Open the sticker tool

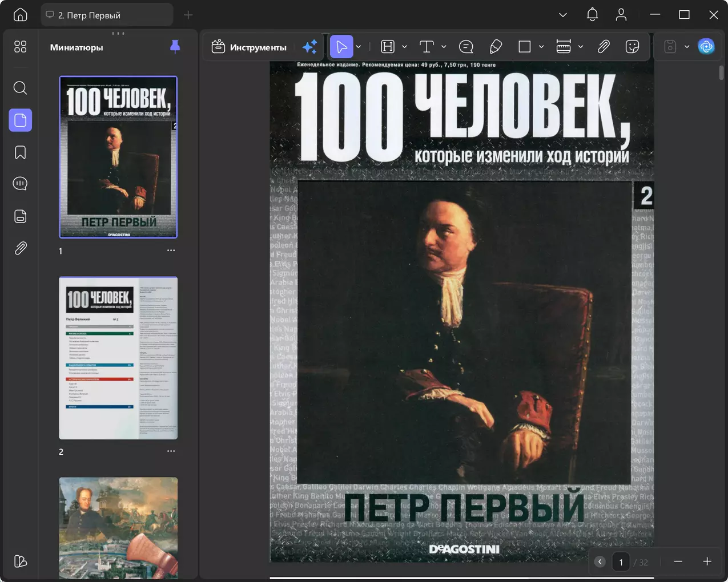coord(632,47)
